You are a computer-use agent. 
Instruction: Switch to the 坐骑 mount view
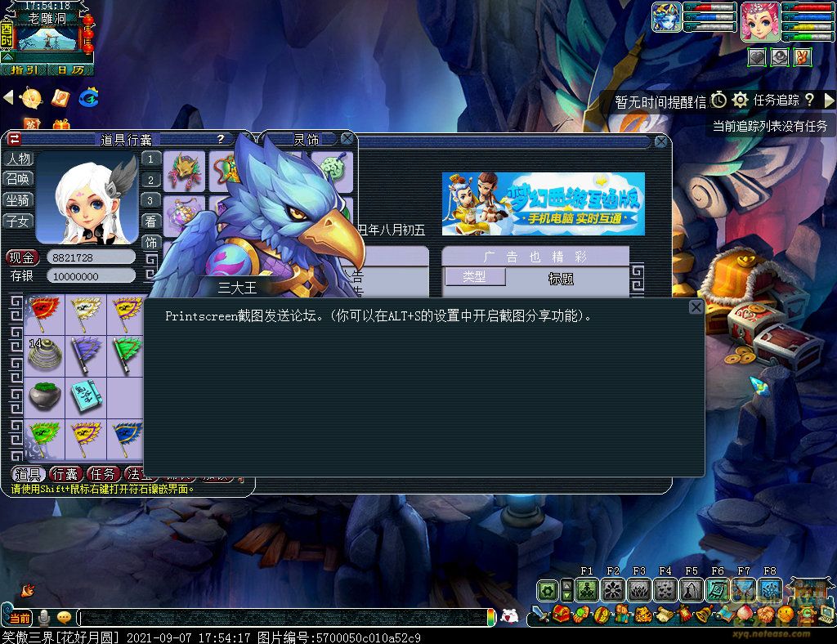(19, 200)
